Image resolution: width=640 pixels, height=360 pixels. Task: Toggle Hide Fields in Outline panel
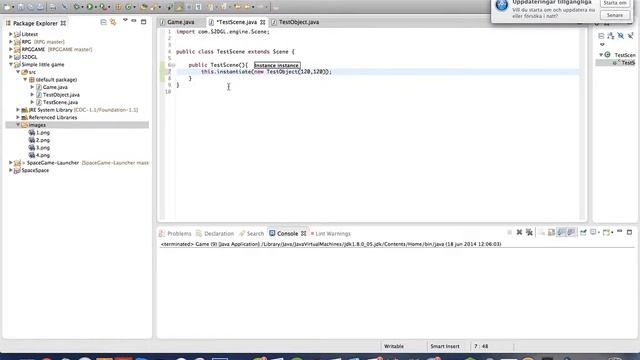[621, 36]
